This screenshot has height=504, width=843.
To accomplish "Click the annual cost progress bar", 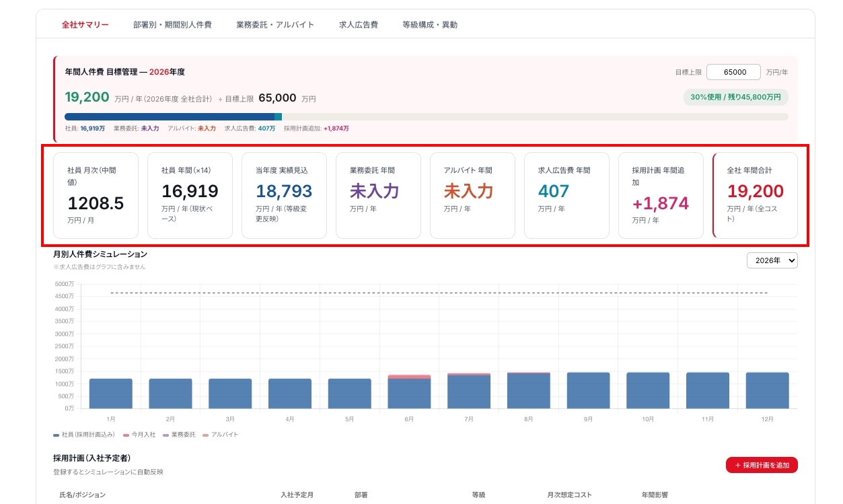I will click(x=427, y=116).
